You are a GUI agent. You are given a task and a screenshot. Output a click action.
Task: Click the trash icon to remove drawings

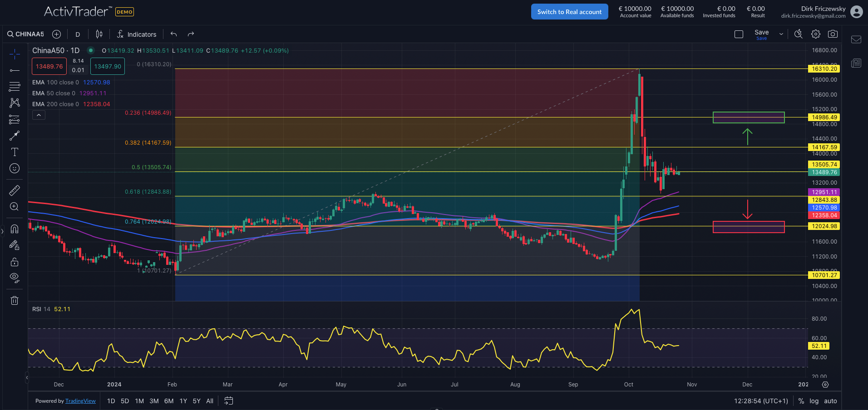pyautogui.click(x=15, y=300)
